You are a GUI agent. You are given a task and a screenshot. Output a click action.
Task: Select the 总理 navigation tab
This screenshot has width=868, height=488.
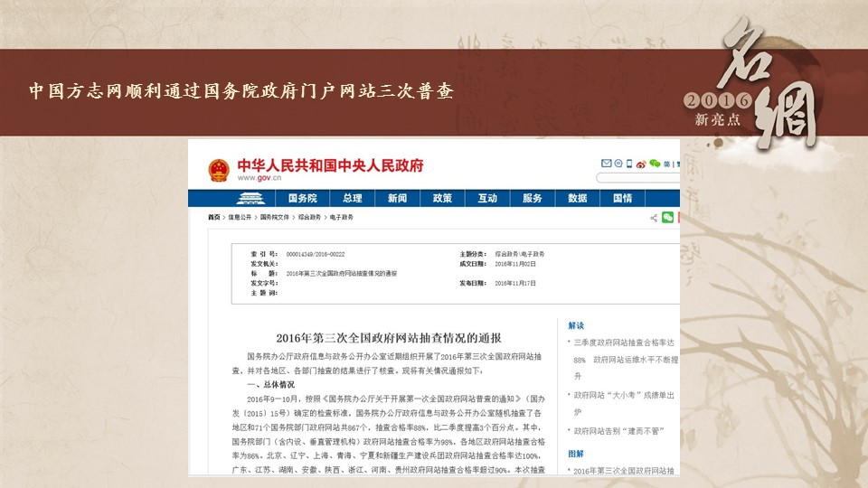point(352,198)
